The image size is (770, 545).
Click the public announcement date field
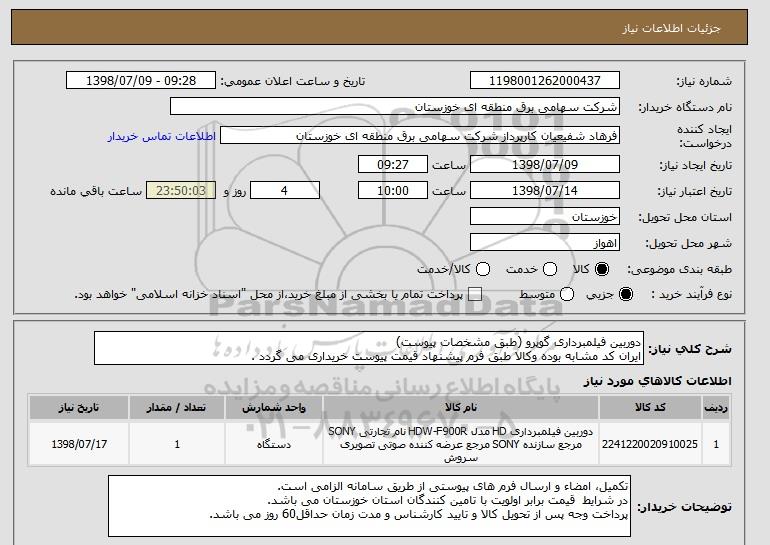(x=141, y=81)
